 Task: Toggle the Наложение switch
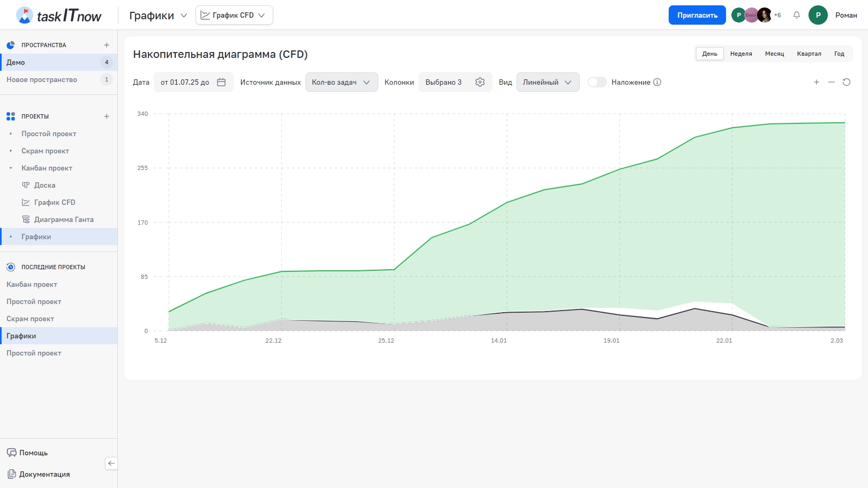pyautogui.click(x=597, y=82)
